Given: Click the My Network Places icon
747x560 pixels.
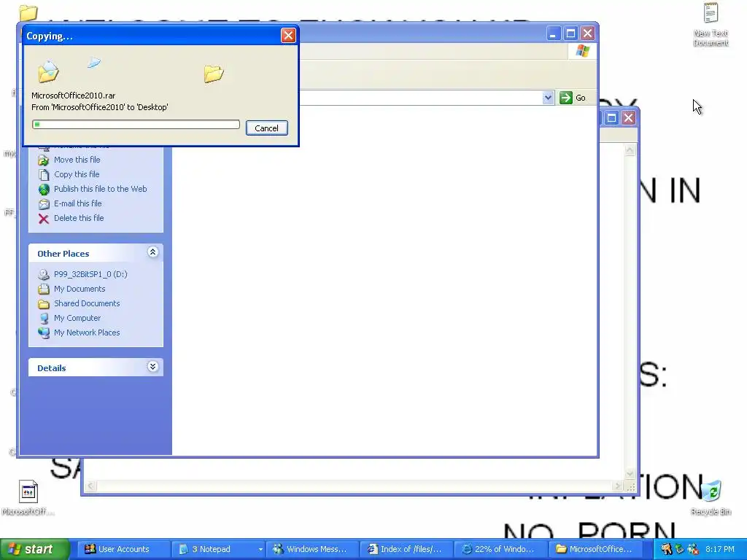Looking at the screenshot, I should point(43,332).
